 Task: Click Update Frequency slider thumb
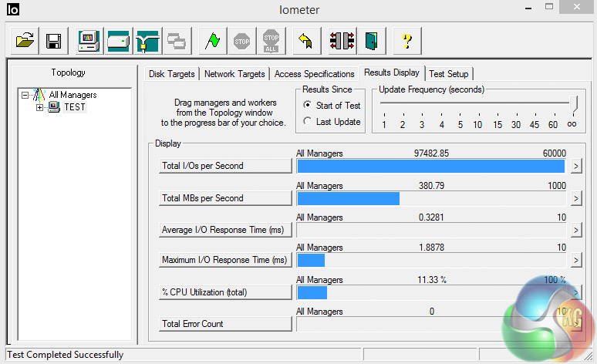click(x=573, y=103)
